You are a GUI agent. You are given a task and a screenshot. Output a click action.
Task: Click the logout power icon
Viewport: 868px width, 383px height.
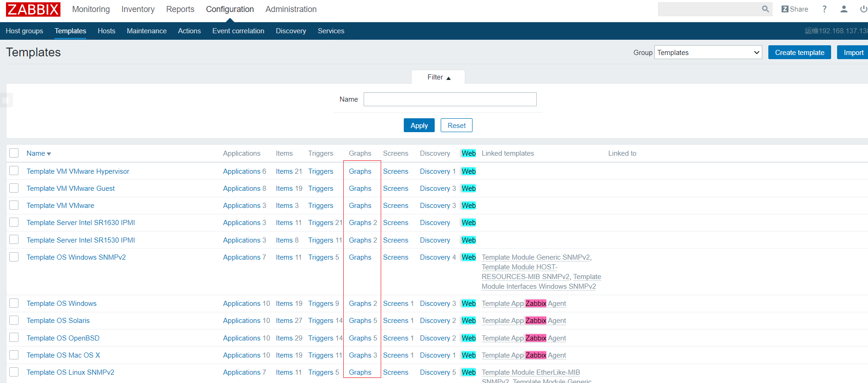pyautogui.click(x=863, y=9)
